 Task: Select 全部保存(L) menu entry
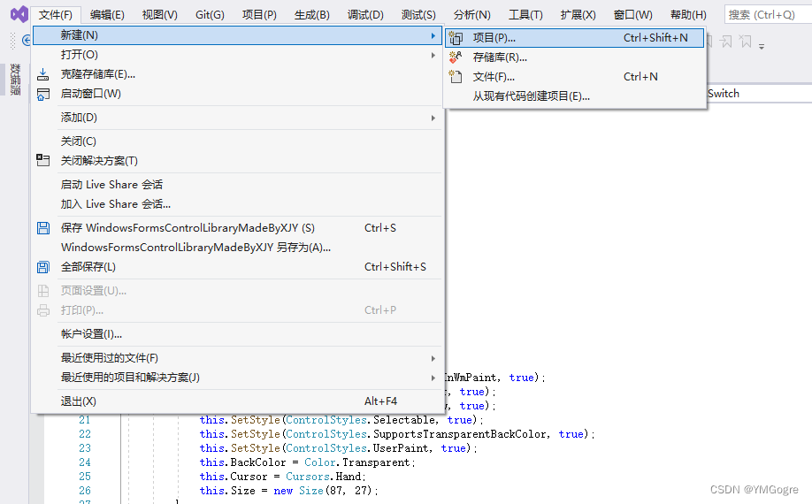pos(237,267)
